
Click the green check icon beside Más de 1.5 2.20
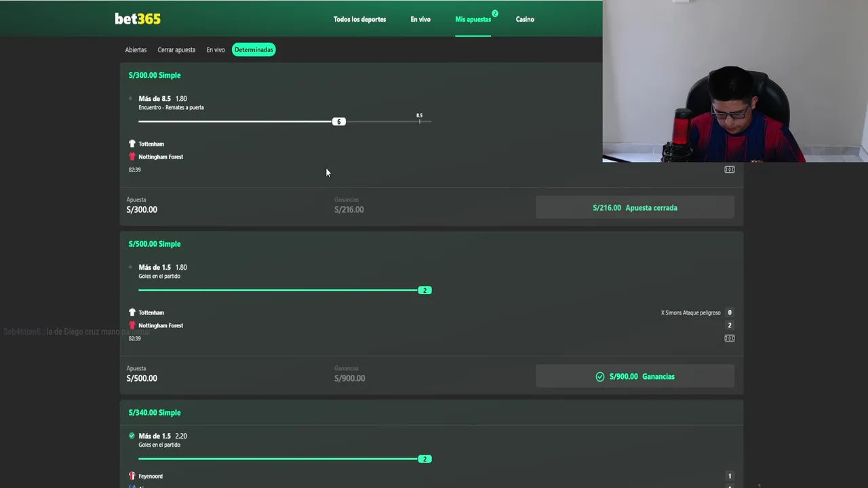pos(132,436)
